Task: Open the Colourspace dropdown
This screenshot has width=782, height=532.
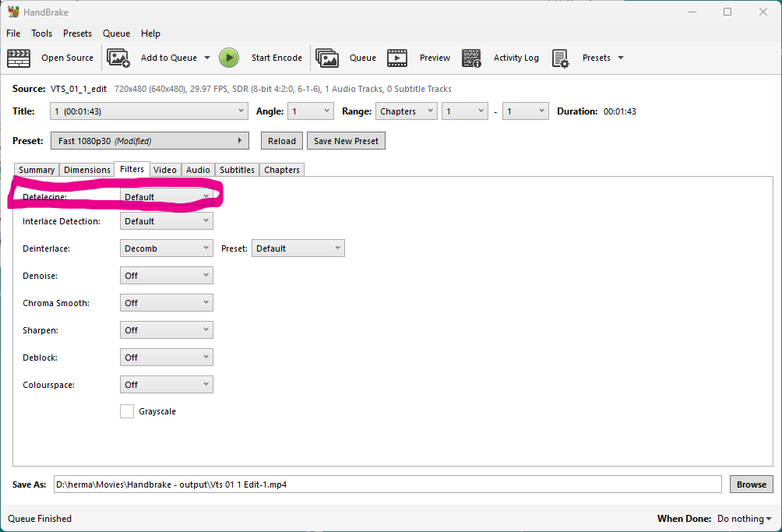Action: pyautogui.click(x=166, y=385)
